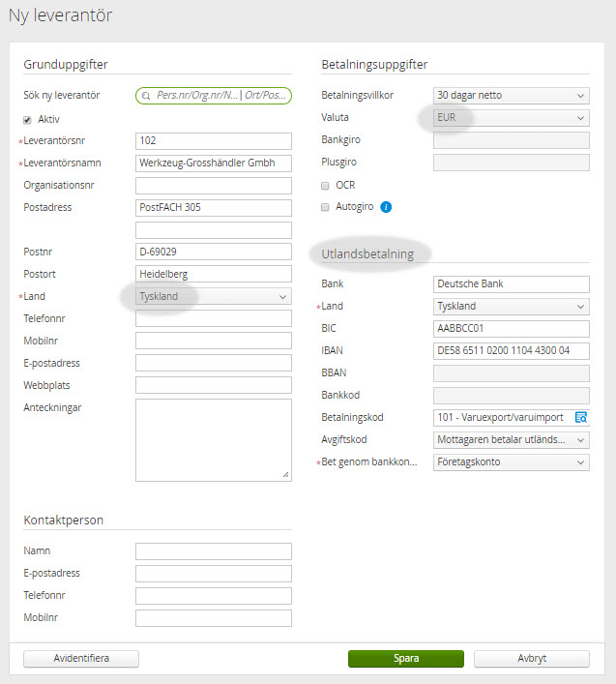The height and width of the screenshot is (684, 616).
Task: Open the Land dropdown under Utlandsbetalning
Action: coord(511,307)
